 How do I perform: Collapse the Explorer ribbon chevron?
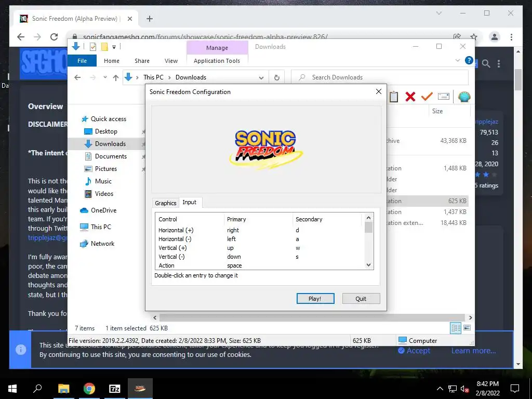(458, 60)
